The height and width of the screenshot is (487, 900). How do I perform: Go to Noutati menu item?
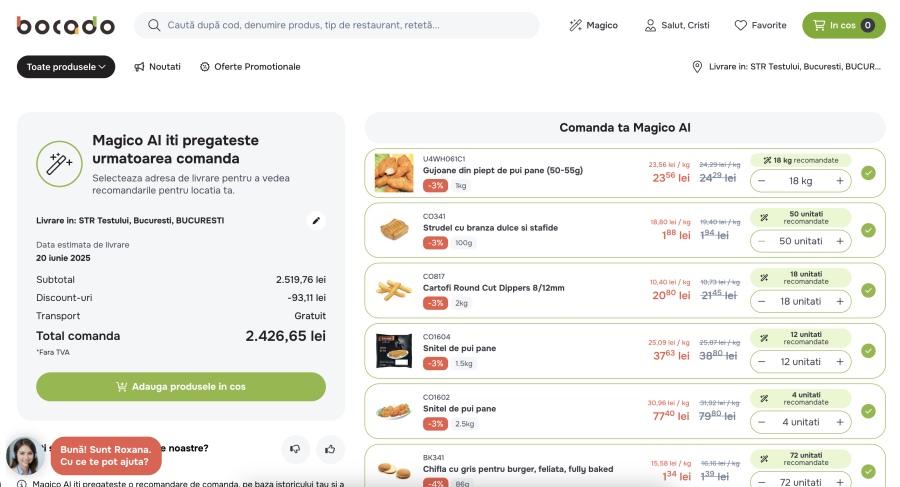pyautogui.click(x=157, y=67)
